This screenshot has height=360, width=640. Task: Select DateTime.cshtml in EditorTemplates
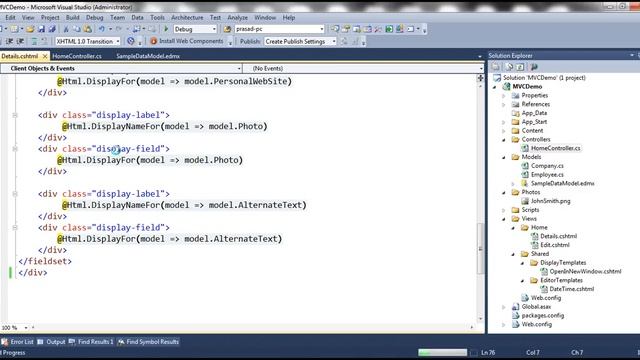572,289
